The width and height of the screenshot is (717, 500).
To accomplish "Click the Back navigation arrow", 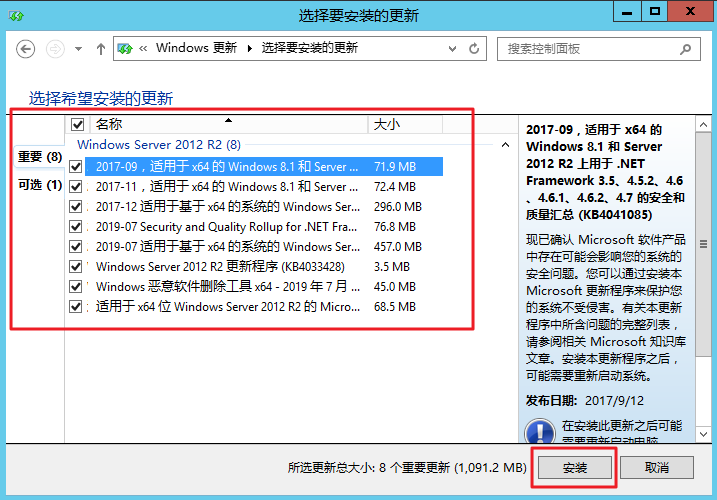I will pyautogui.click(x=26, y=49).
